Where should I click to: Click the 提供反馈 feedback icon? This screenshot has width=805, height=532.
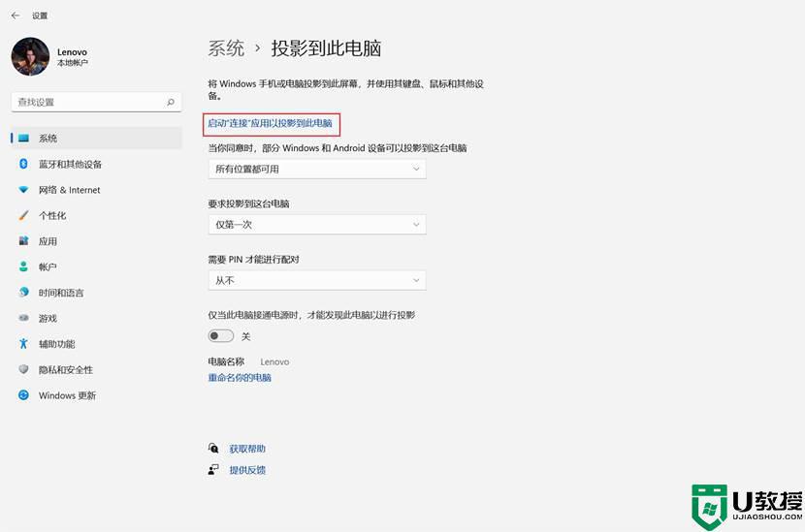pyautogui.click(x=213, y=469)
